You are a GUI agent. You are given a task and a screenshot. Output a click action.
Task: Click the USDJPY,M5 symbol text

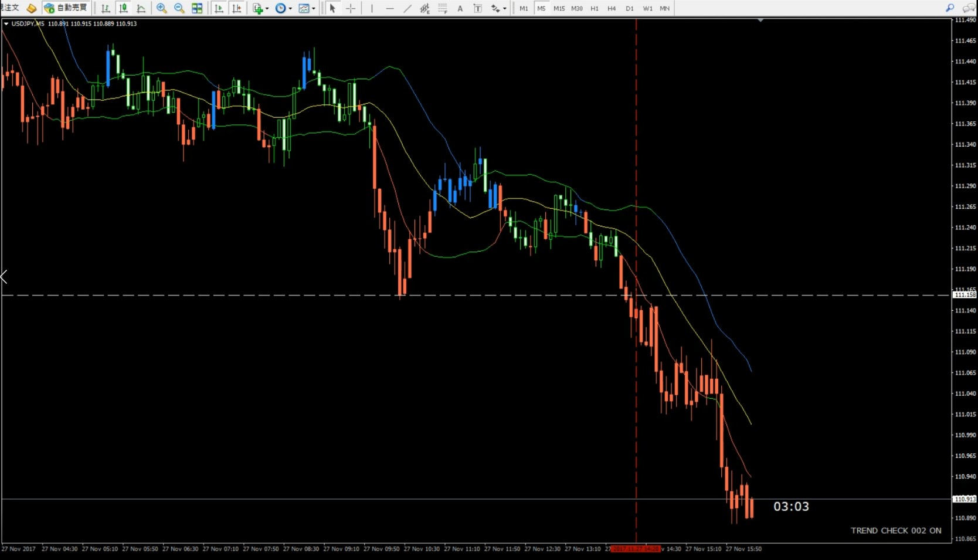[28, 24]
